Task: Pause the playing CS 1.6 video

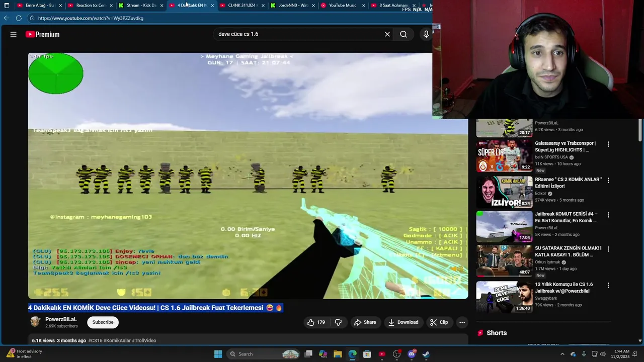Action: tap(248, 176)
